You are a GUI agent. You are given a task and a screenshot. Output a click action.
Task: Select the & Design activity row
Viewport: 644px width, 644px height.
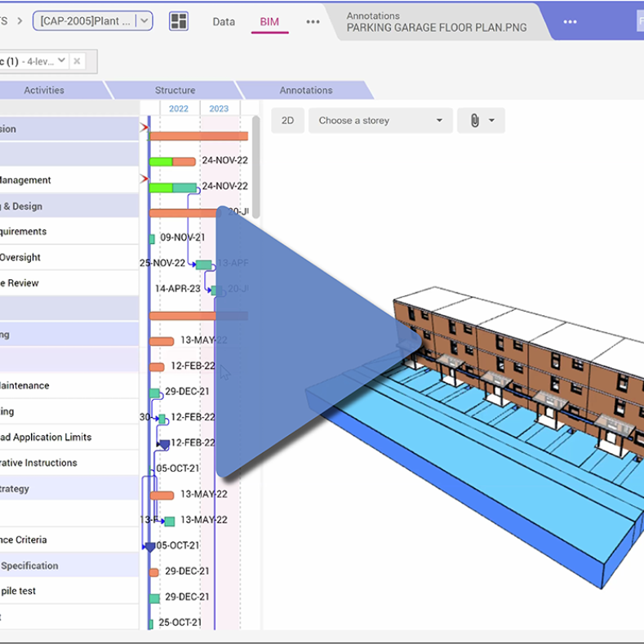(69, 207)
